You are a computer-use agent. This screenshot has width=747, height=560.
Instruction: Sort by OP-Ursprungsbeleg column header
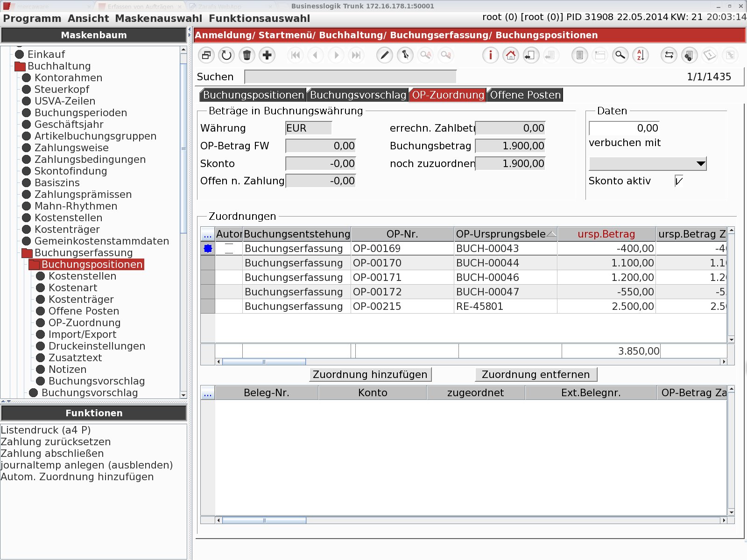click(506, 234)
